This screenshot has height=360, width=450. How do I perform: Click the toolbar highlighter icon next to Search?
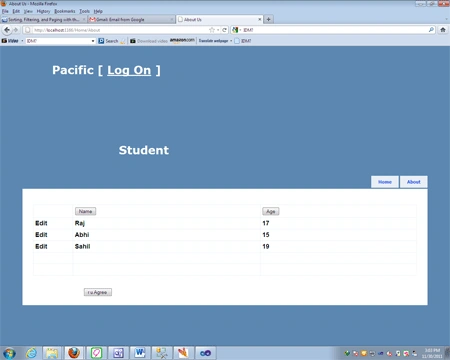tap(123, 41)
